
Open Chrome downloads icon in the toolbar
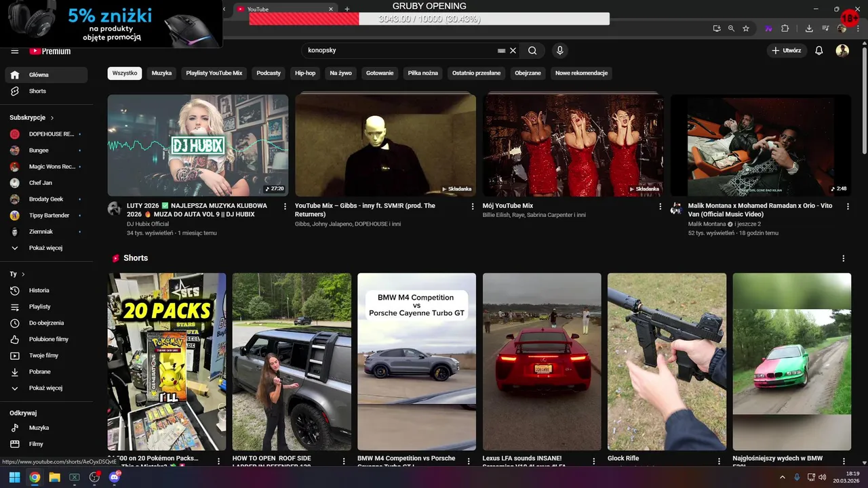point(809,28)
